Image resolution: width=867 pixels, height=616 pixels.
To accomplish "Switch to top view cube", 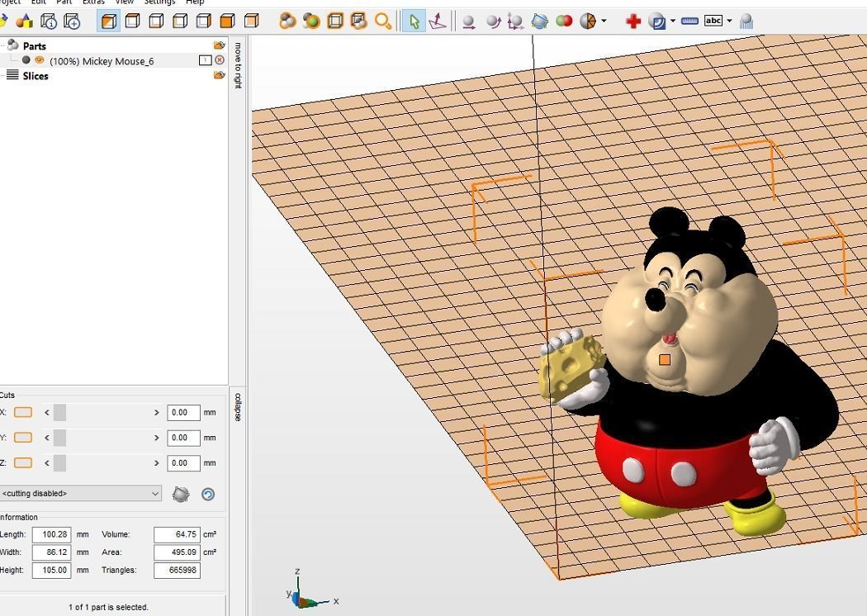I will (x=133, y=21).
